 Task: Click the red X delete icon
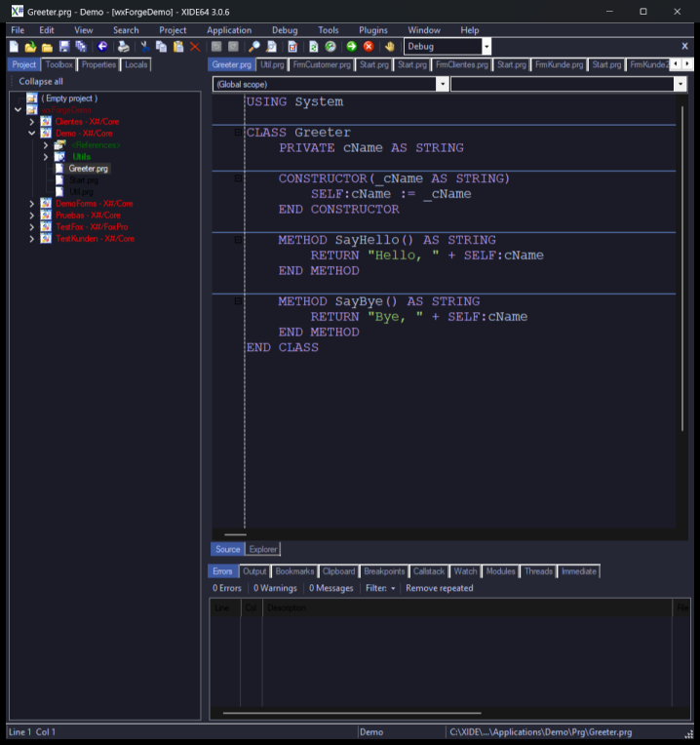195,47
